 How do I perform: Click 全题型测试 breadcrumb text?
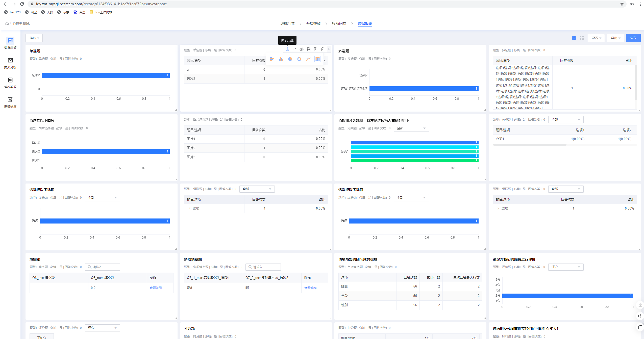coord(21,23)
